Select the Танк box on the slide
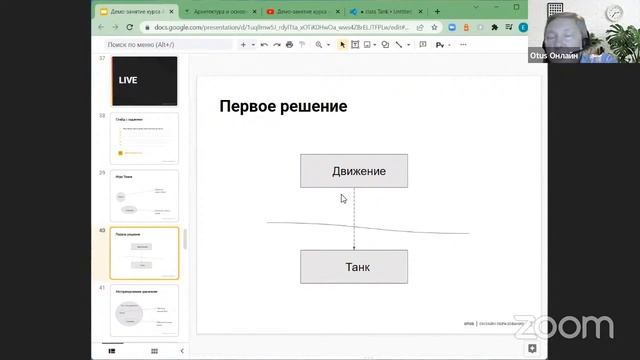This screenshot has width=640, height=360. click(x=354, y=267)
